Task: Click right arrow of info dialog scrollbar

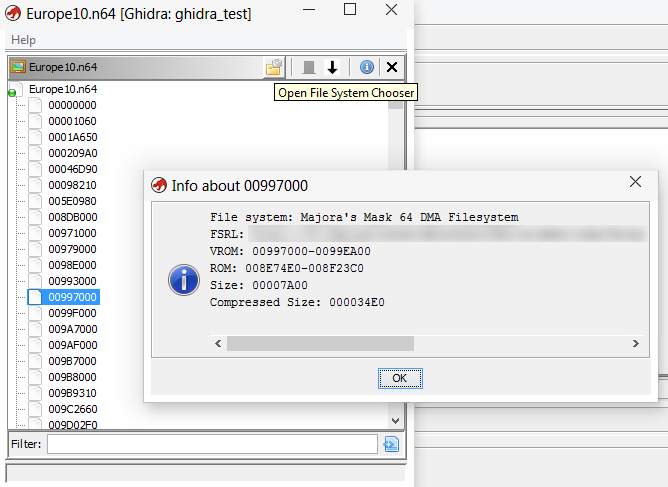Action: (636, 343)
